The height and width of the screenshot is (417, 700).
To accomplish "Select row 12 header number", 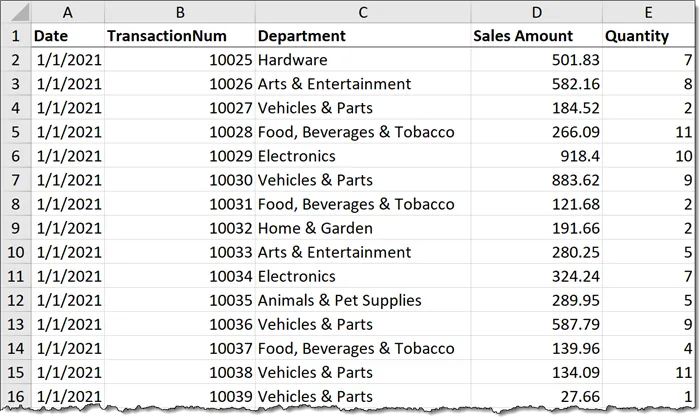I will click(16, 300).
